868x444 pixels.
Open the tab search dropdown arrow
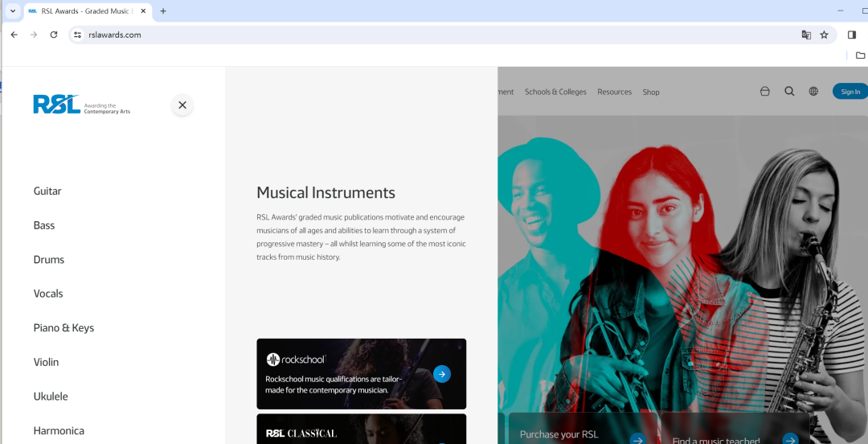pos(13,11)
